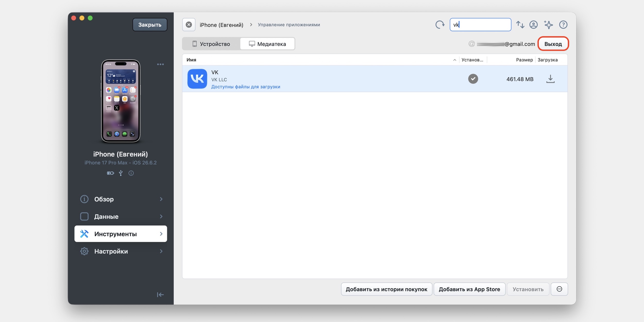
Task: Click the X button beside iPhone (Евгений)
Action: click(189, 25)
